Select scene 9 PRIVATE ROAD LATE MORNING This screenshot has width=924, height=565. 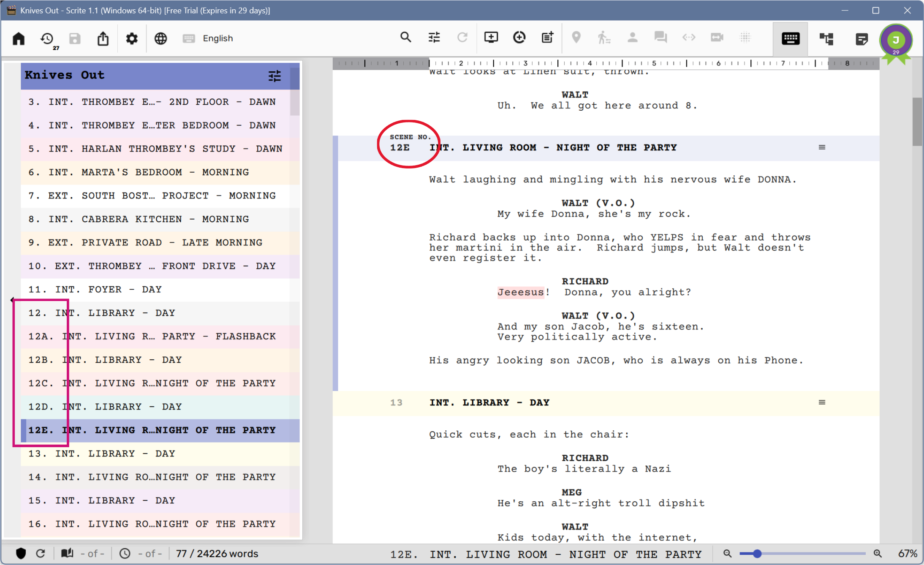(155, 242)
